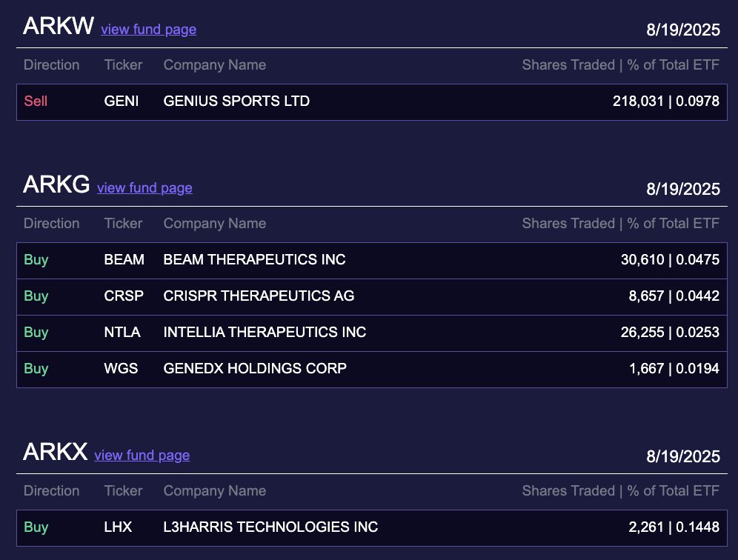Click the CRSP ticker symbol
This screenshot has width=738, height=560.
(124, 296)
